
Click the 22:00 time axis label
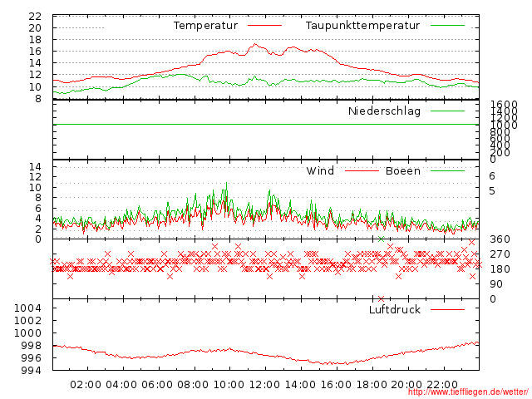tap(442, 385)
